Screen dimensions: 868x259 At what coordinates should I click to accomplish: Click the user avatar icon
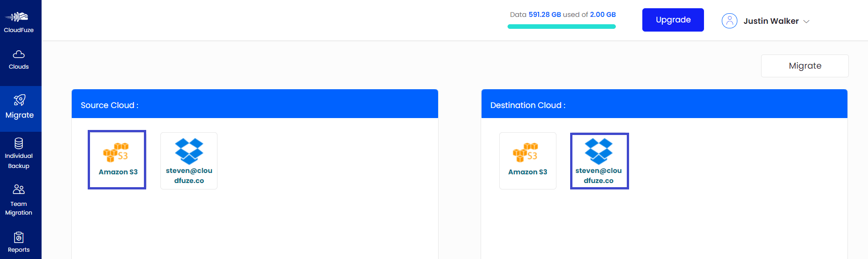tap(730, 21)
